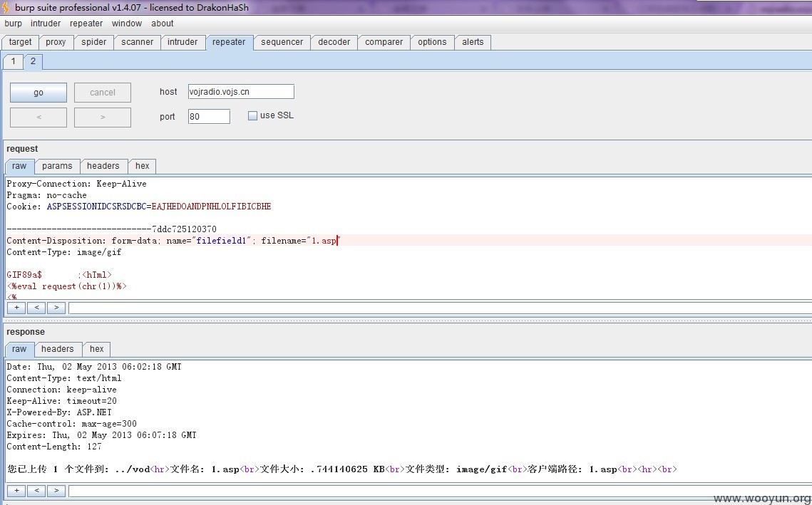
Task: Click the cancel button
Action: coord(103,93)
